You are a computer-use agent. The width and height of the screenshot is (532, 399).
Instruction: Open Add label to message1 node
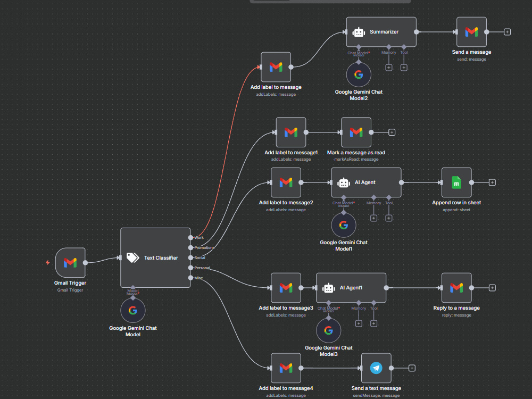(x=291, y=132)
